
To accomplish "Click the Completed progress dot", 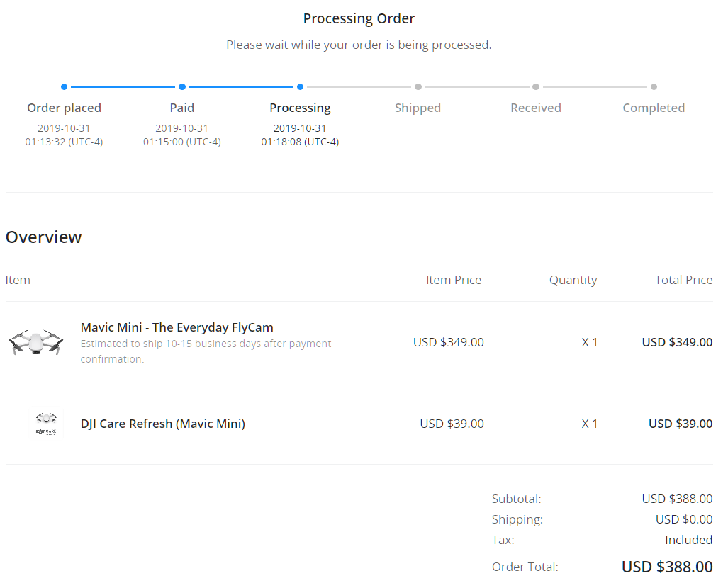I will coord(654,87).
